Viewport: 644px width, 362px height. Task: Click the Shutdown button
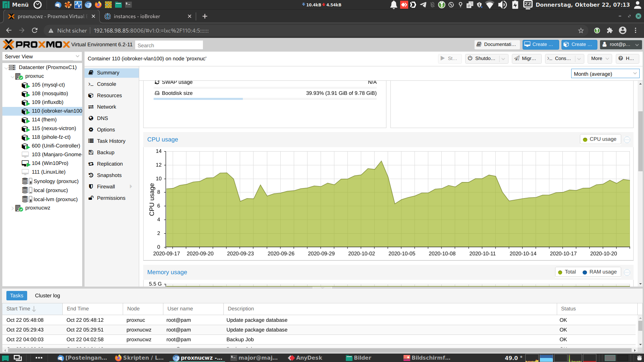click(x=482, y=59)
